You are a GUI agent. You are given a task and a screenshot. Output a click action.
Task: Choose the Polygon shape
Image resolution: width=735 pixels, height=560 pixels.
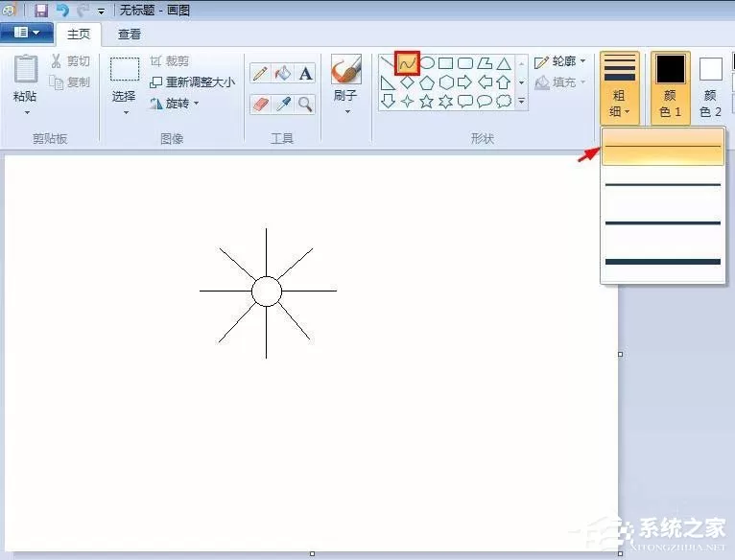point(485,62)
